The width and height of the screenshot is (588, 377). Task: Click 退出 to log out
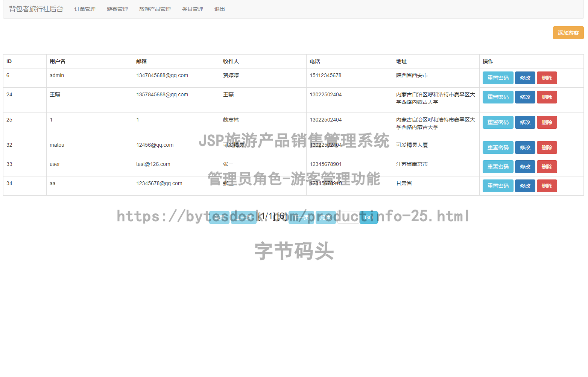(x=220, y=9)
